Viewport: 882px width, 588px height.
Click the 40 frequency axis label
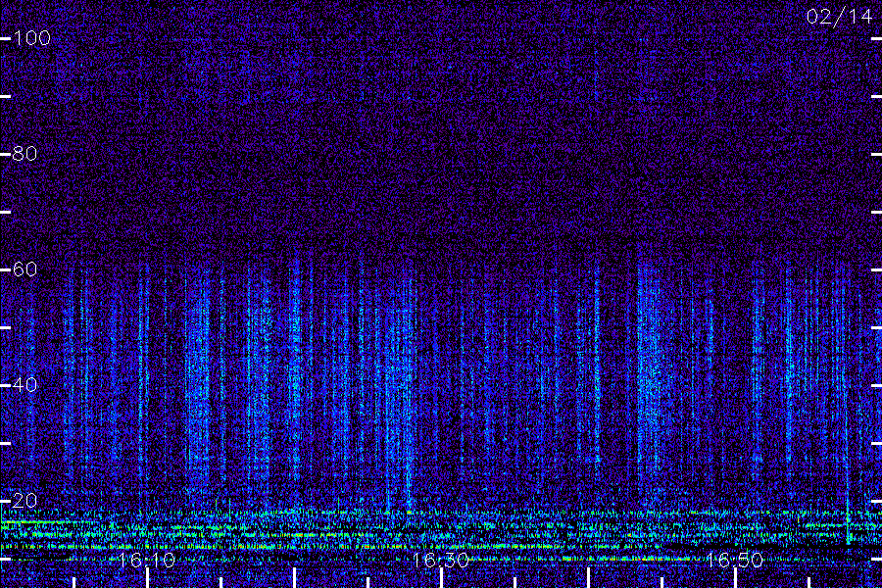(24, 385)
